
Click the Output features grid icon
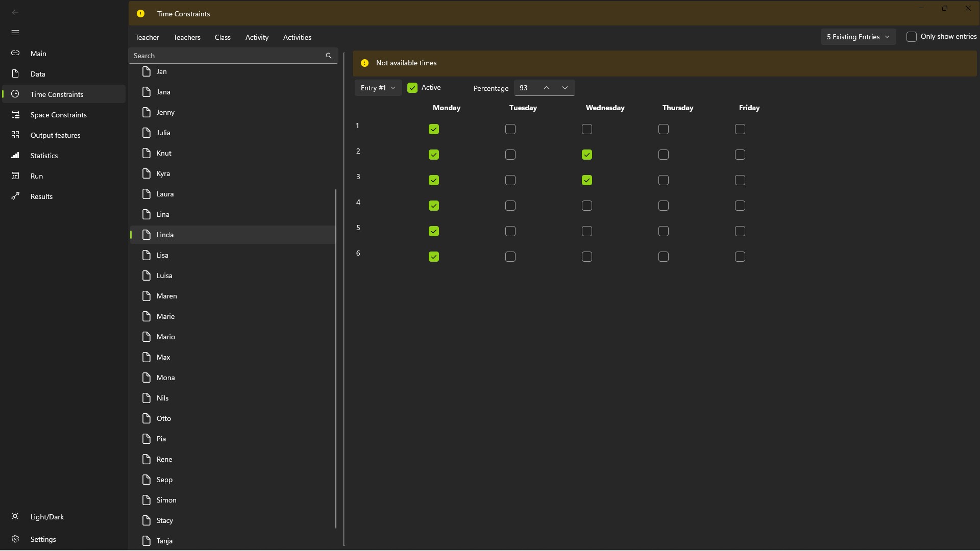(15, 135)
